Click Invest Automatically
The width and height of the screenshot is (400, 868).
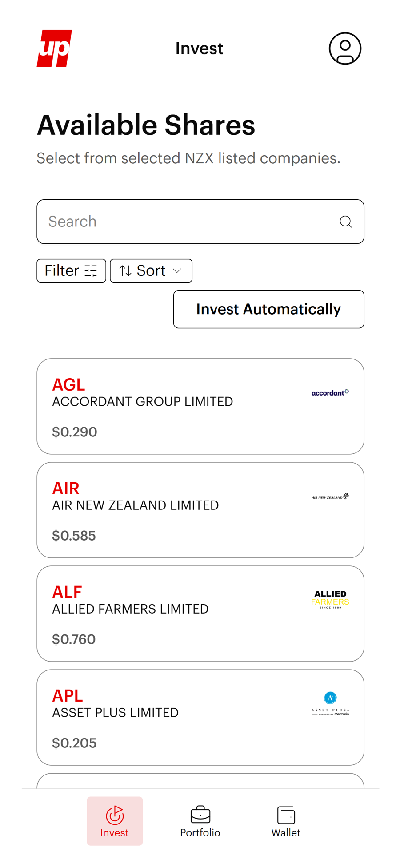point(268,309)
